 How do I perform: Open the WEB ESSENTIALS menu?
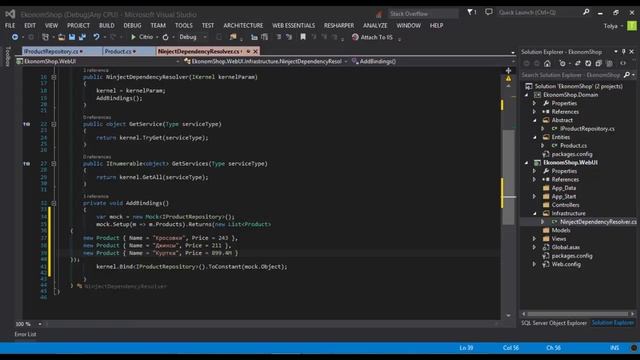coord(293,25)
